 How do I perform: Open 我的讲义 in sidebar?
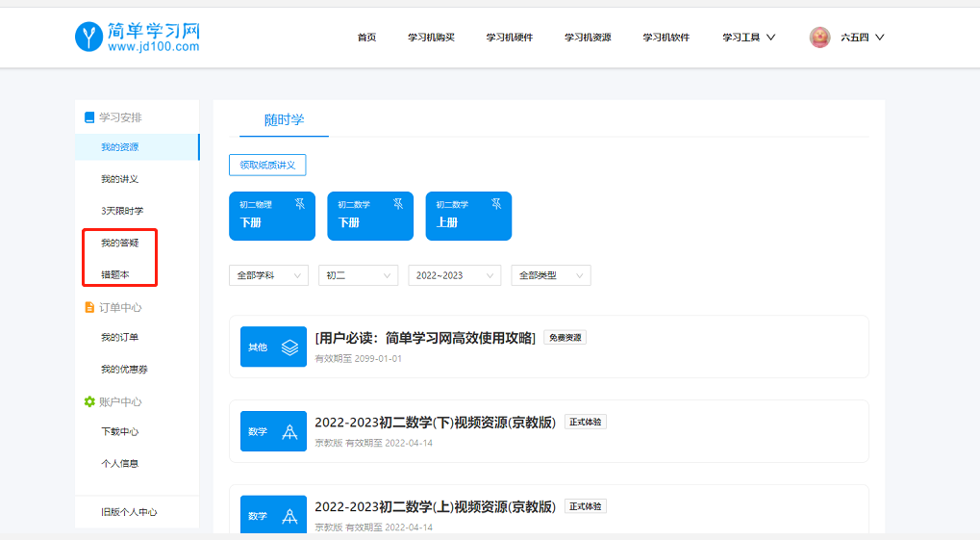click(x=119, y=179)
